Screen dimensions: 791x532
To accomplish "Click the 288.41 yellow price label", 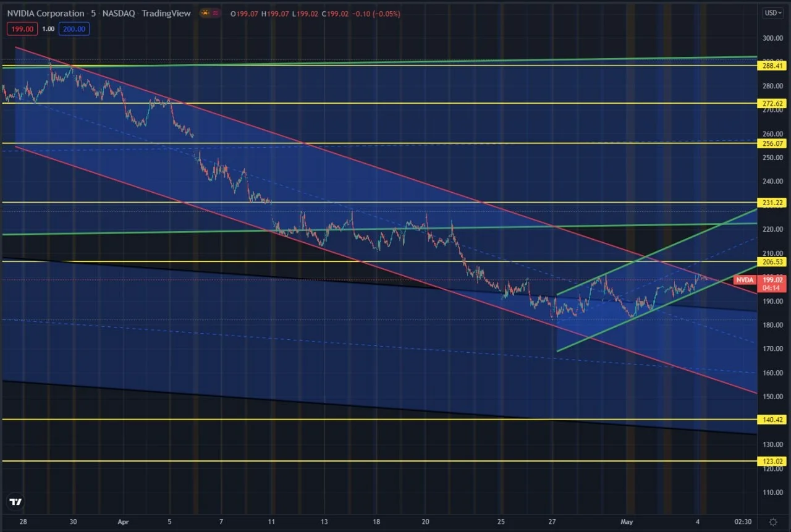I will coord(771,65).
